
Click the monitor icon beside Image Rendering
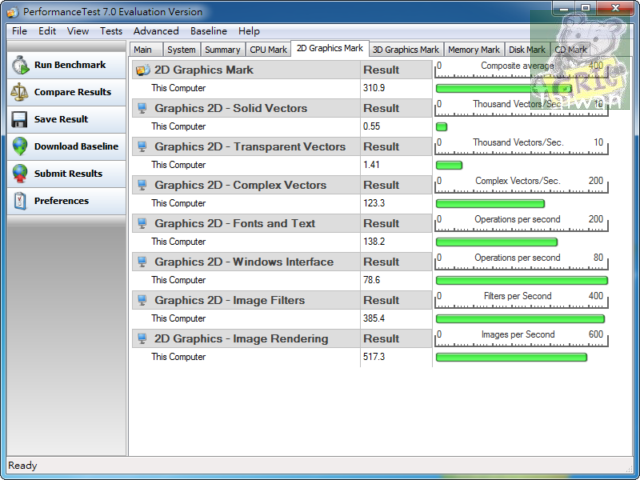point(142,338)
